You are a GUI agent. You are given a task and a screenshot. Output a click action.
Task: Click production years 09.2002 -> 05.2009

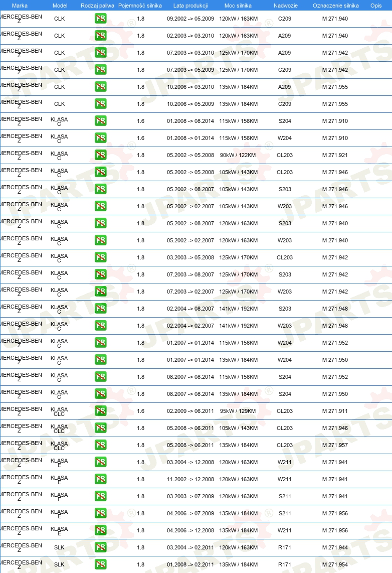(190, 18)
